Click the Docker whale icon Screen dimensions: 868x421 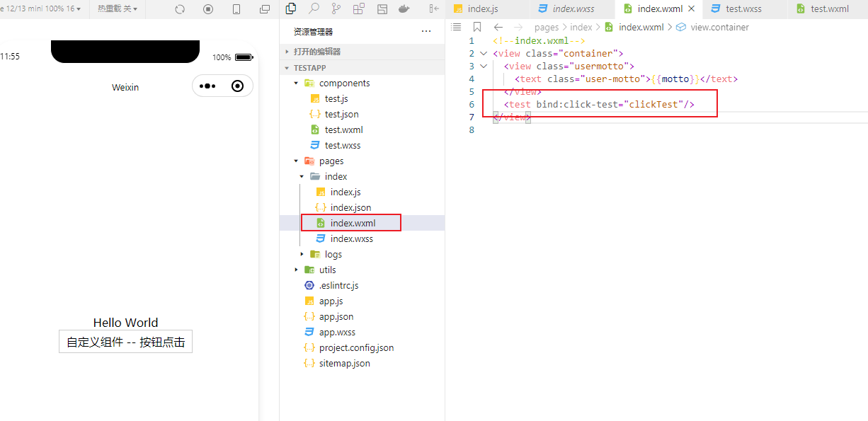[x=405, y=9]
